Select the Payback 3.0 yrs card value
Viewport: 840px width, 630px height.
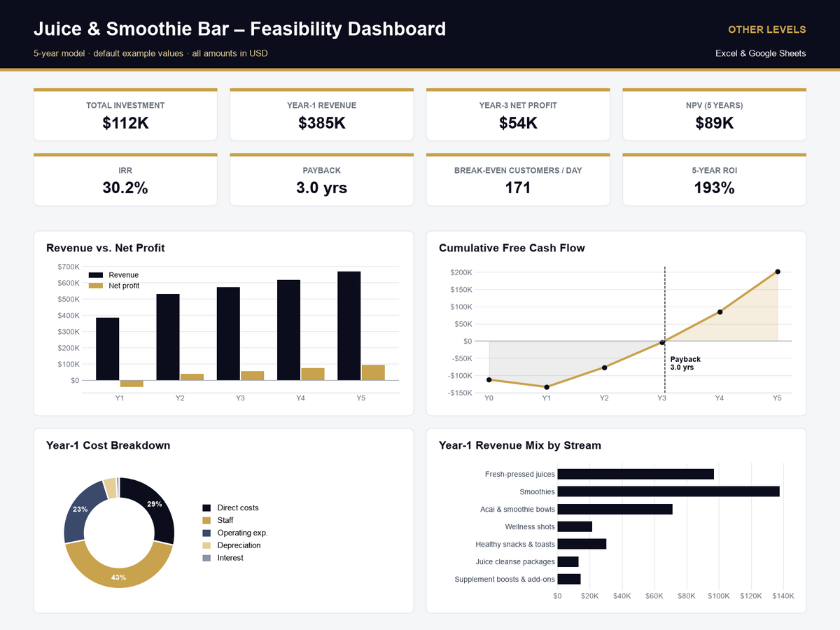[321, 188]
